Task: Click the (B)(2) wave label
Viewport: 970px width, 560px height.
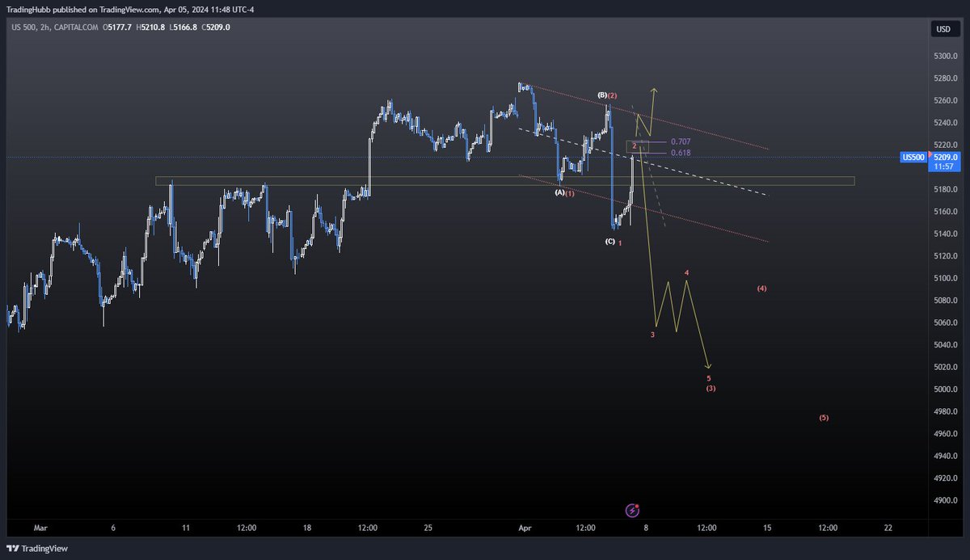Action: [x=607, y=95]
